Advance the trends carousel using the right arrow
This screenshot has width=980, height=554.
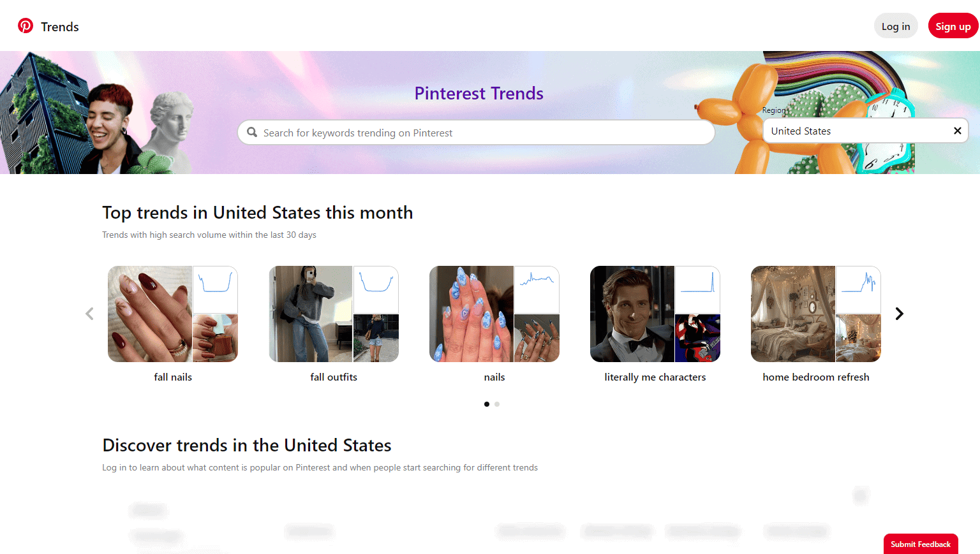(x=900, y=314)
